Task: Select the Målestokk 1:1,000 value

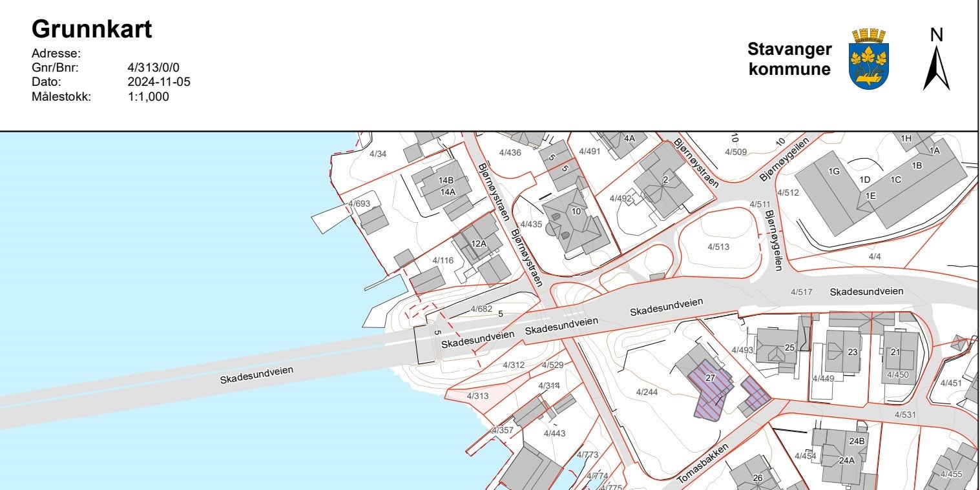Action: [149, 97]
